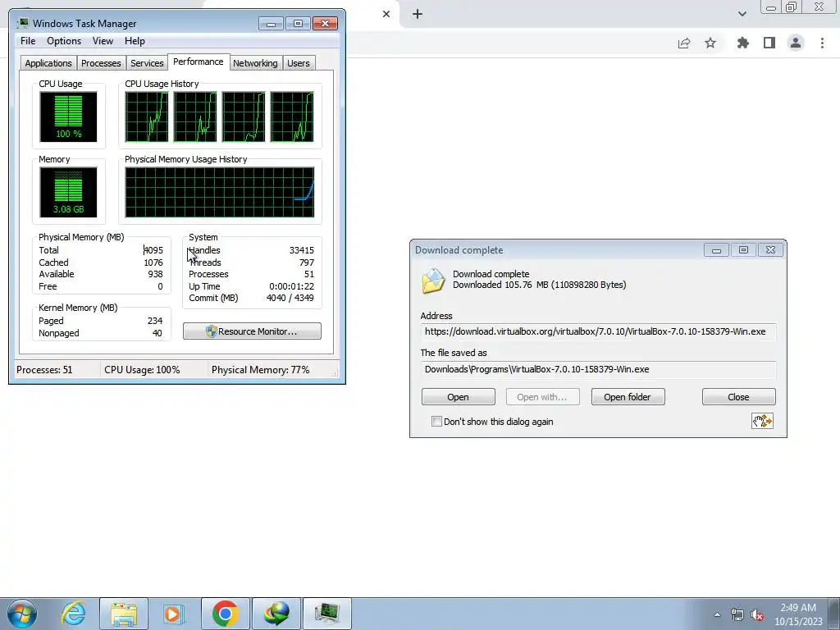Click Commit value 4040 / 4349
This screenshot has width=840, height=630.
point(290,298)
